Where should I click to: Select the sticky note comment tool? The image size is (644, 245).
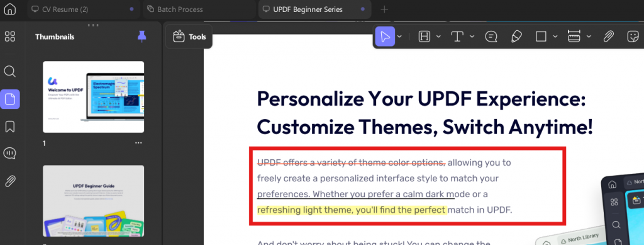coord(491,37)
